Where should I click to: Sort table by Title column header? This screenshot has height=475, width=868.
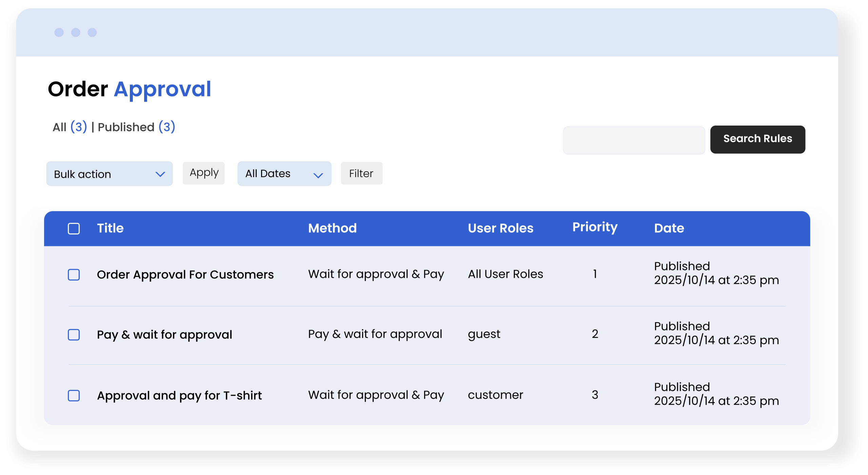(x=110, y=228)
